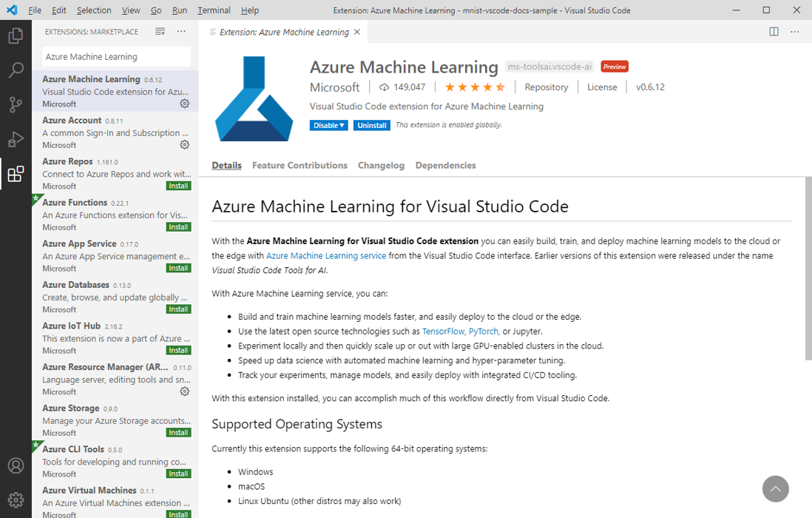Select the Extensions icon in activity bar
Screen dimensions: 812x518
[16, 173]
